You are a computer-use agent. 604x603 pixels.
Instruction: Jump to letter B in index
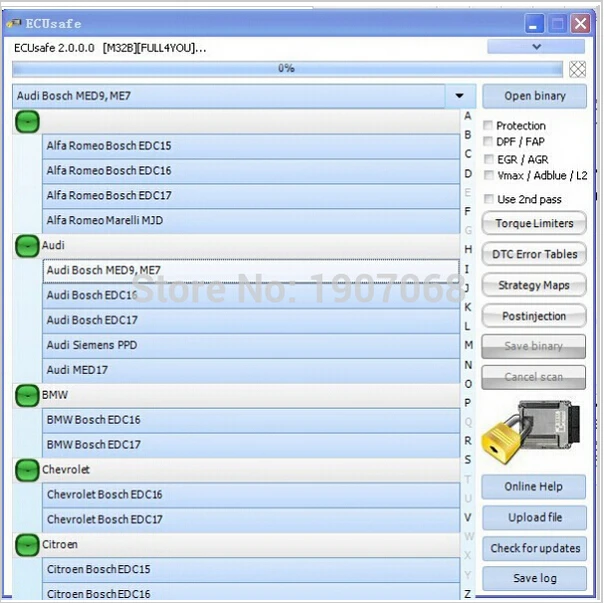pyautogui.click(x=468, y=135)
